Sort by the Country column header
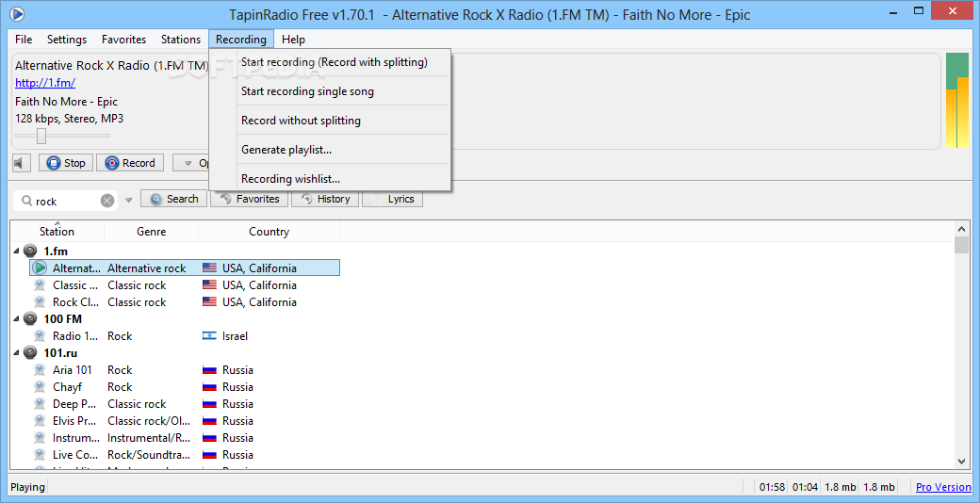The image size is (980, 503). [x=269, y=232]
